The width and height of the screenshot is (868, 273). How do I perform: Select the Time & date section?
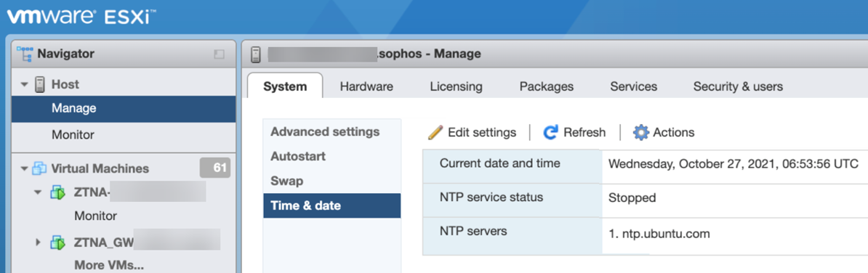(331, 205)
